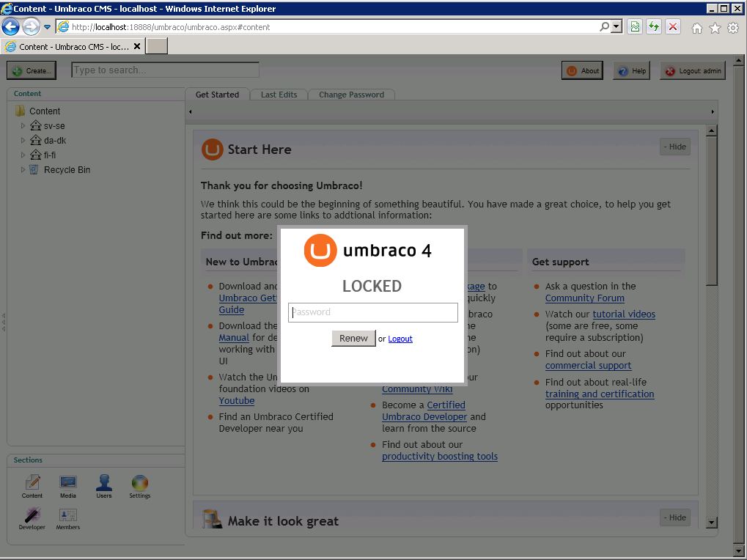The height and width of the screenshot is (560, 747).
Task: Open a new blank browser tab
Action: click(x=157, y=46)
